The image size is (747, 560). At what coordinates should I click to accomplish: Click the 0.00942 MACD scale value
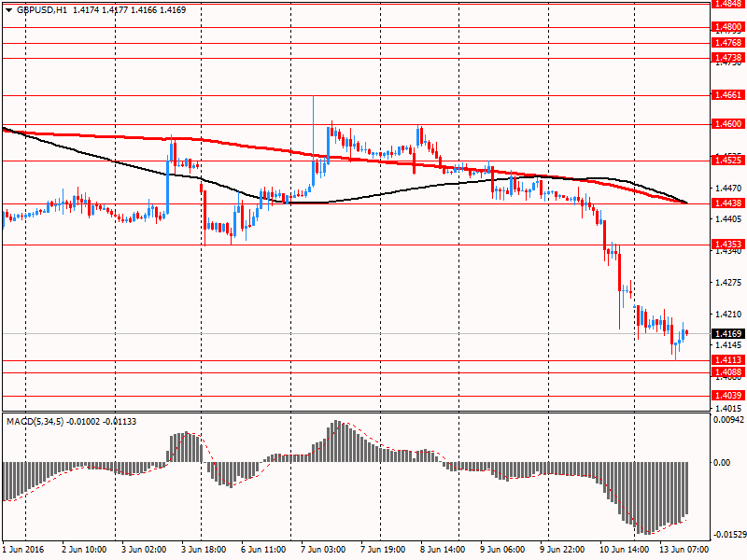(x=728, y=419)
